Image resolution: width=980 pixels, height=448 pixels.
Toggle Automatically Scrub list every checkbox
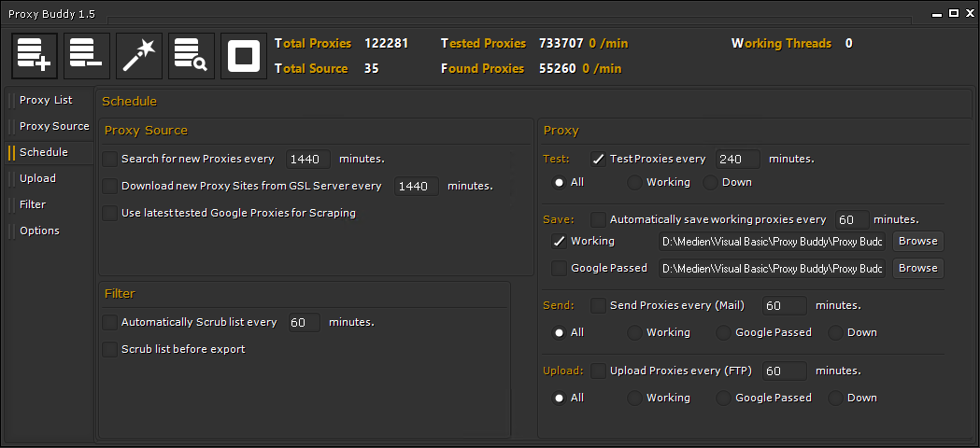(110, 323)
